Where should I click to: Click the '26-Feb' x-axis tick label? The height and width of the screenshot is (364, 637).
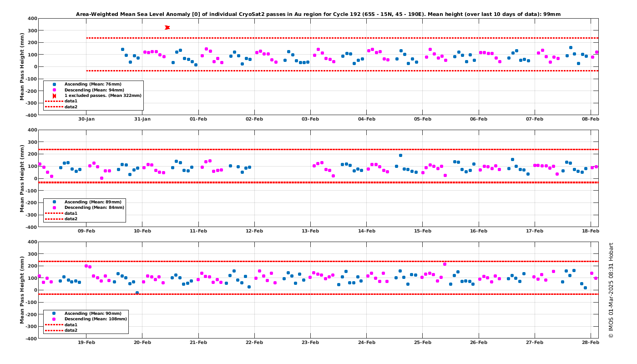[479, 343]
